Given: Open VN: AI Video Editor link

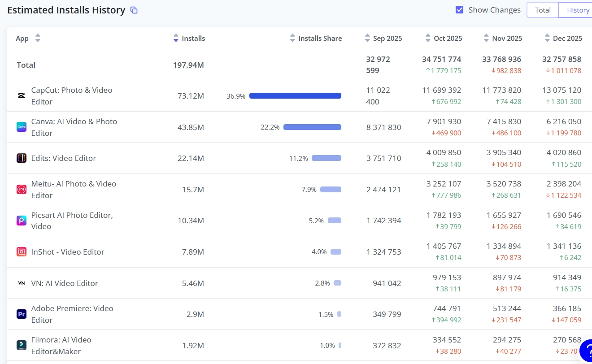Looking at the screenshot, I should 65,283.
